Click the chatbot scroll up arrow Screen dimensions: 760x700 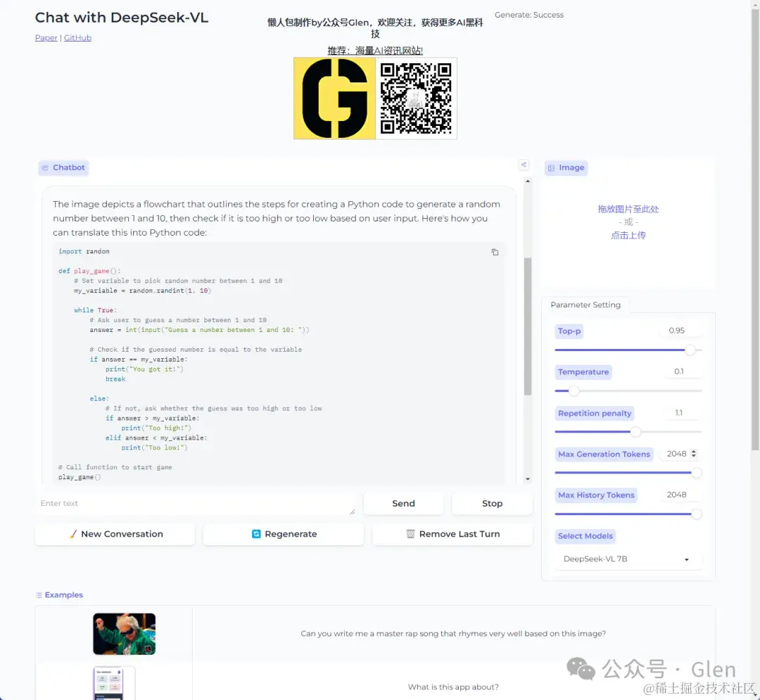[528, 181]
